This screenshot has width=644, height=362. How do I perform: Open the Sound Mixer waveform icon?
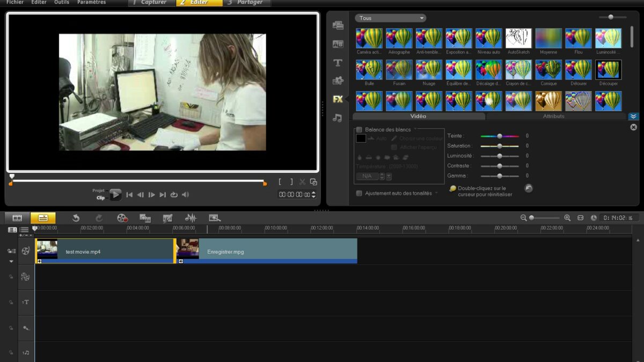coord(191,218)
